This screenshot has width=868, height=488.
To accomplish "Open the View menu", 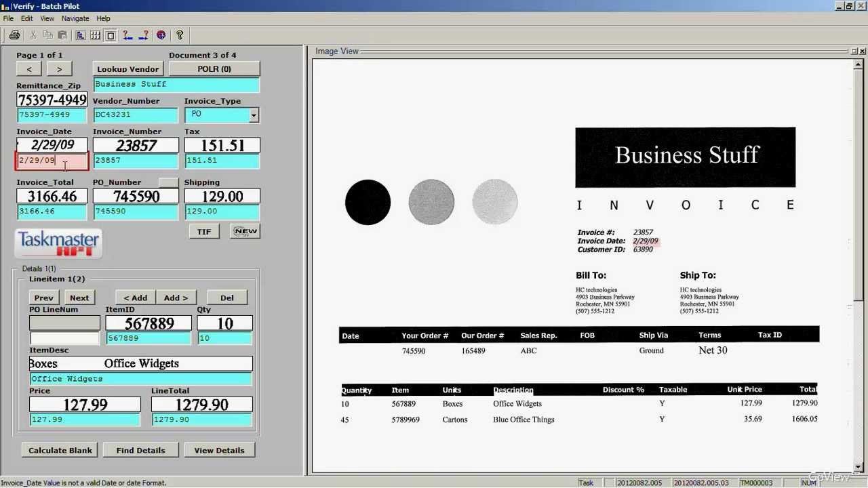I will pyautogui.click(x=47, y=18).
